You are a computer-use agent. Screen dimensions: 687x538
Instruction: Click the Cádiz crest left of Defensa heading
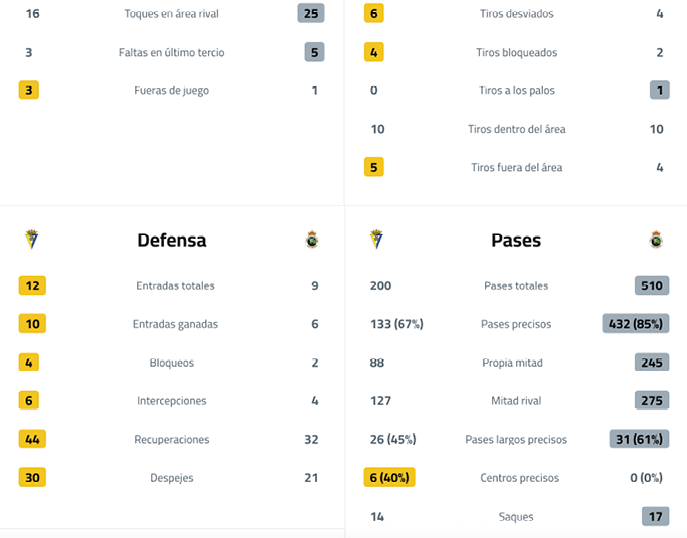coord(32,240)
